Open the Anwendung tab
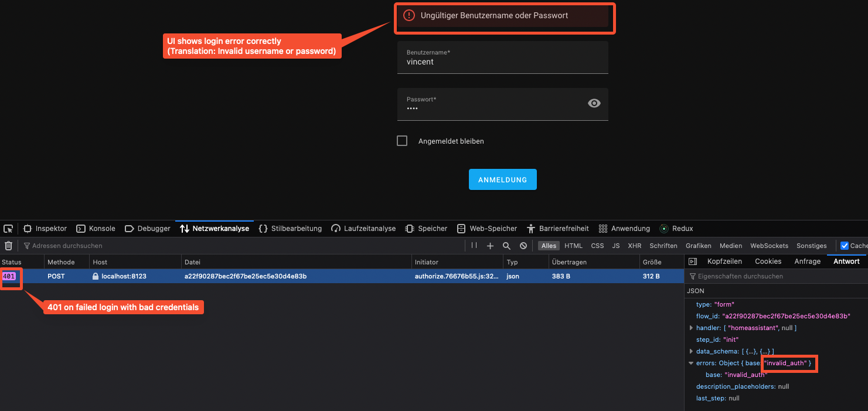Image resolution: width=868 pixels, height=411 pixels. tap(625, 229)
